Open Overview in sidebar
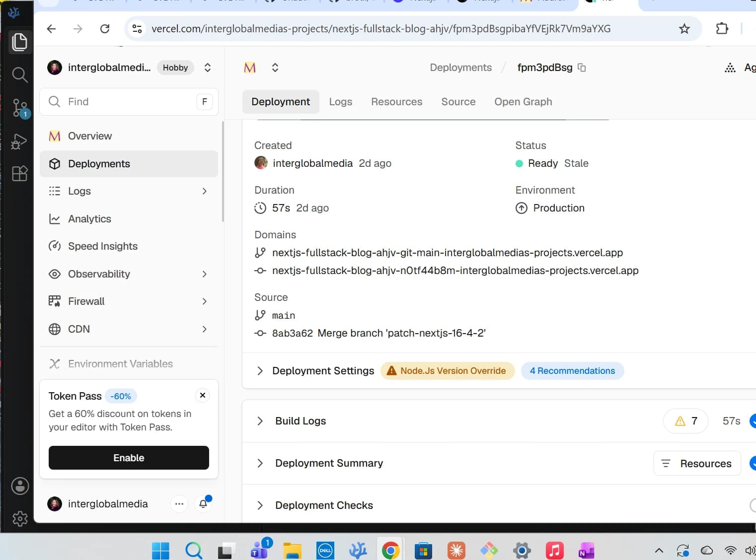 [x=129, y=136]
